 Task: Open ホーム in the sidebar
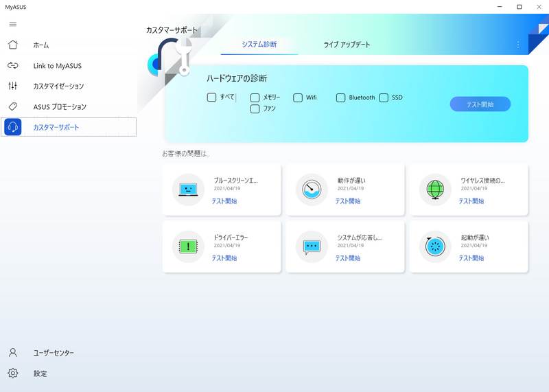pos(69,45)
